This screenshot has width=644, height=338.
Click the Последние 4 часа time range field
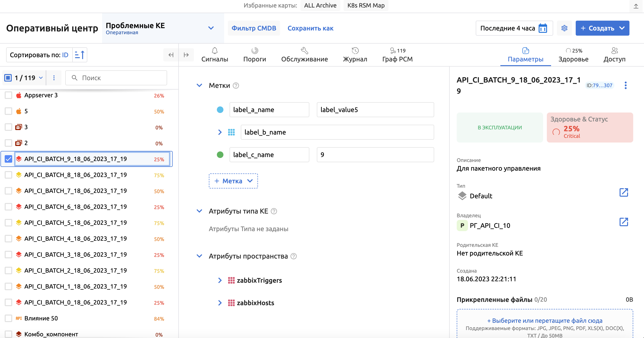pyautogui.click(x=514, y=28)
